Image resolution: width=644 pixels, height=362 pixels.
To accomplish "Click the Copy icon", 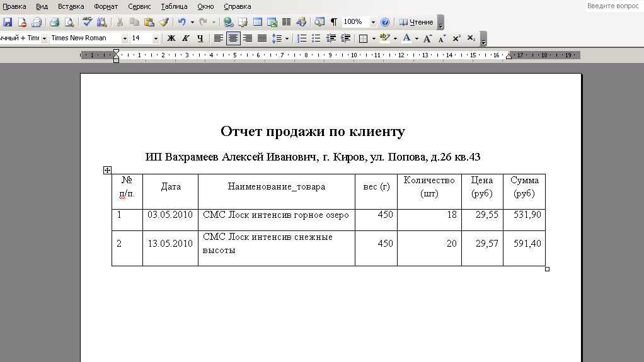I will 134,22.
